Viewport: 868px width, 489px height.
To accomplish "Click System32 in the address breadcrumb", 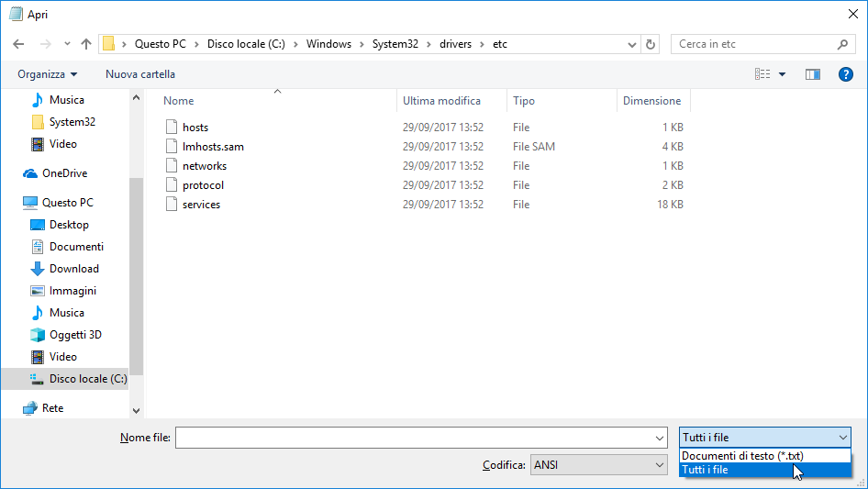I will [x=395, y=44].
